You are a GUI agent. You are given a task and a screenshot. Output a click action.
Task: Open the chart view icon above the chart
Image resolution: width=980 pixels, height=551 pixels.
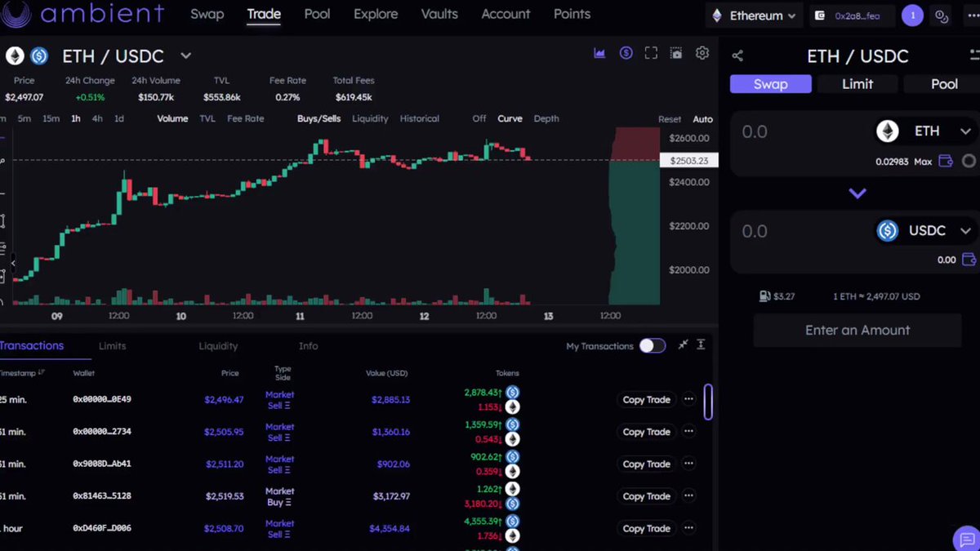[599, 53]
